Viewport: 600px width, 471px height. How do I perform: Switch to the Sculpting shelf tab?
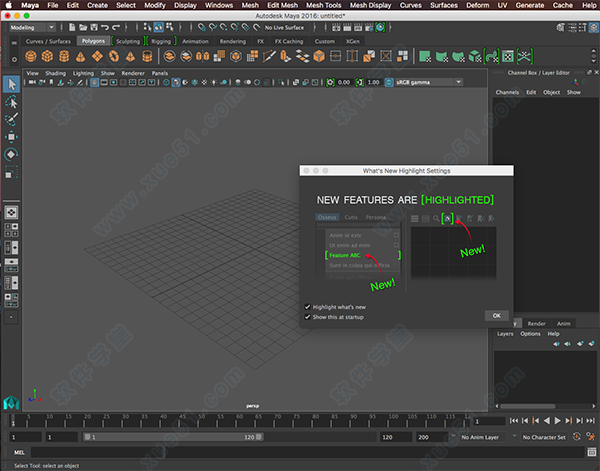[128, 41]
